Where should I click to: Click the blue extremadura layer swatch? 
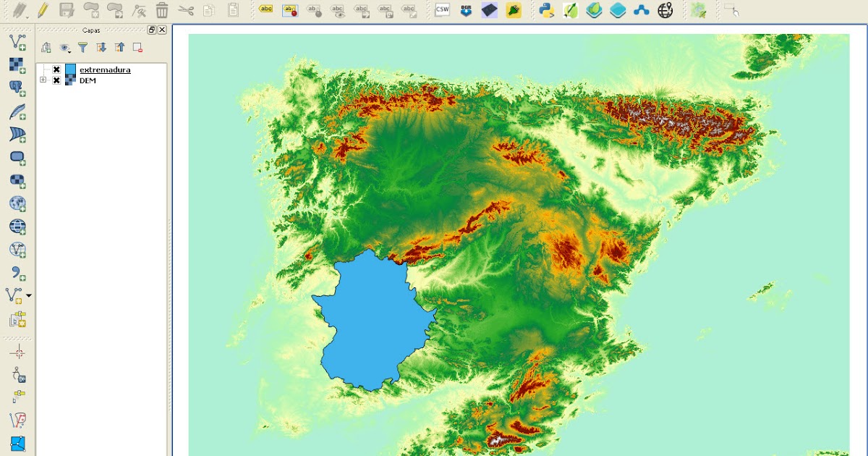coord(70,69)
